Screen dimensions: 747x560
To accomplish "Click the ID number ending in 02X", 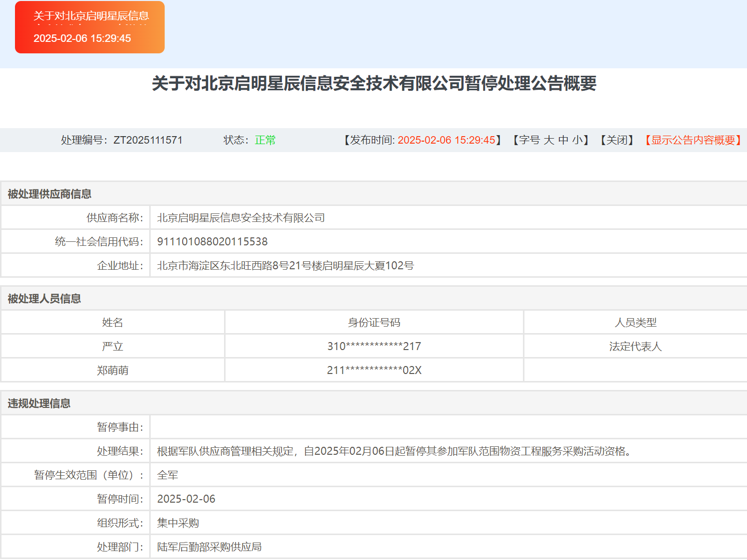I will (374, 371).
